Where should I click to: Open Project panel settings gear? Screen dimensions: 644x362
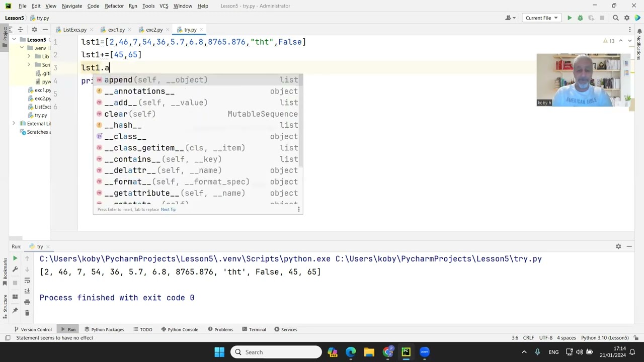pos(34,30)
